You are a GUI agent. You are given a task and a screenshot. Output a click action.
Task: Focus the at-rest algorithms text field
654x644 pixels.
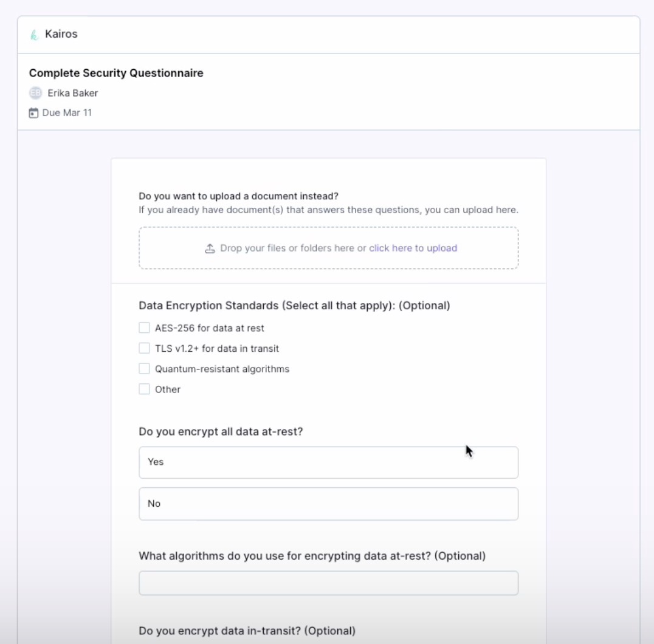329,583
